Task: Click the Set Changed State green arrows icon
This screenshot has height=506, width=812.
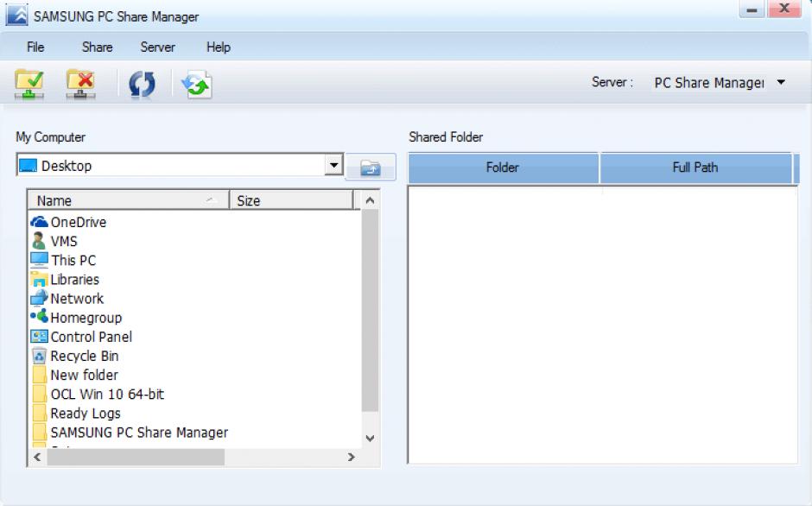Action: coord(197,84)
